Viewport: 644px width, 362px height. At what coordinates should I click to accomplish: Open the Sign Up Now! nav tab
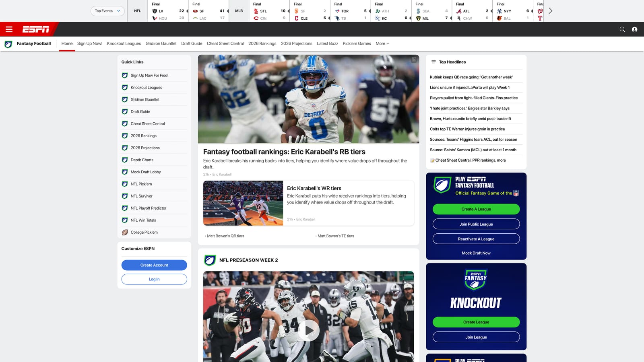coord(90,43)
